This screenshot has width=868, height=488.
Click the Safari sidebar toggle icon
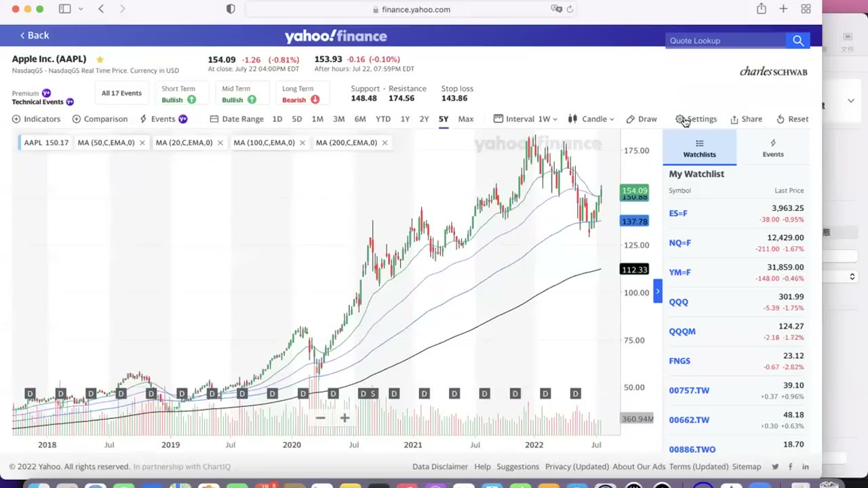65,9
